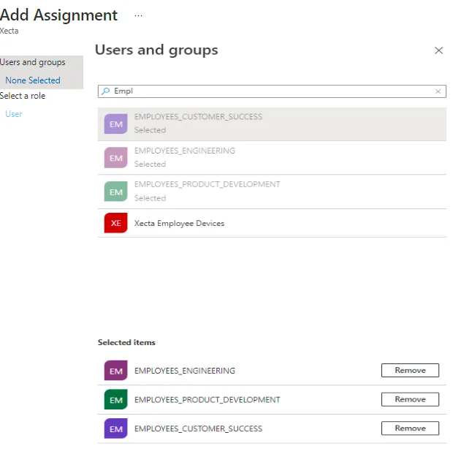Click the green EM icon in selected EMPLOYEES_PRODUCT_DEVELOPMENT

click(115, 399)
